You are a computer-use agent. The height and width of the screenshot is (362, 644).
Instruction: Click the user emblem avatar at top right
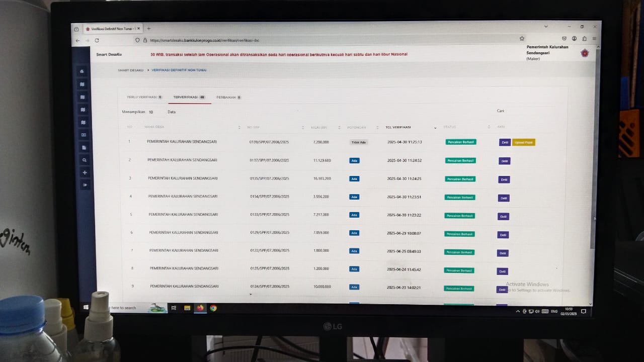(x=584, y=53)
